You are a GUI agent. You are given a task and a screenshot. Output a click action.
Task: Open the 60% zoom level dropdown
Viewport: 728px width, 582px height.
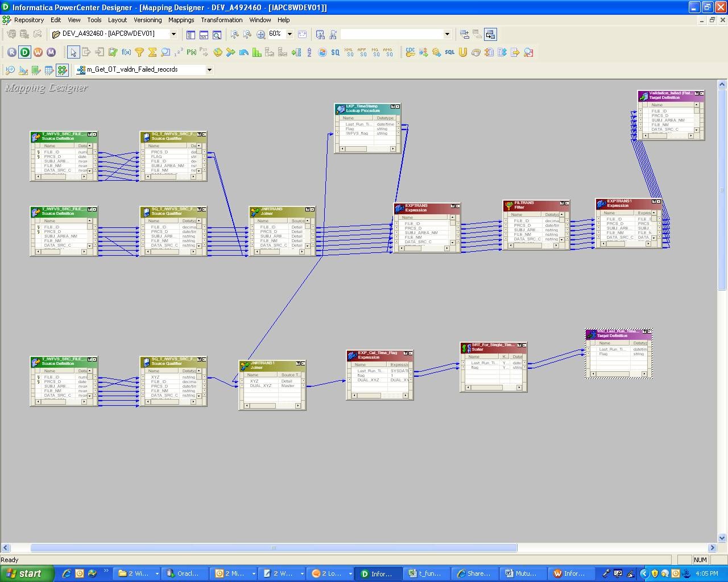click(289, 34)
